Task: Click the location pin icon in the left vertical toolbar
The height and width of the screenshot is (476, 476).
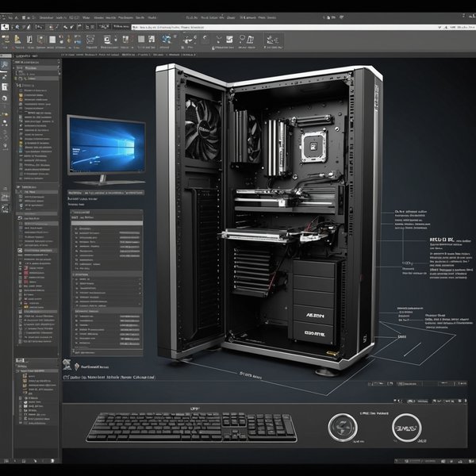Action: 5,146
